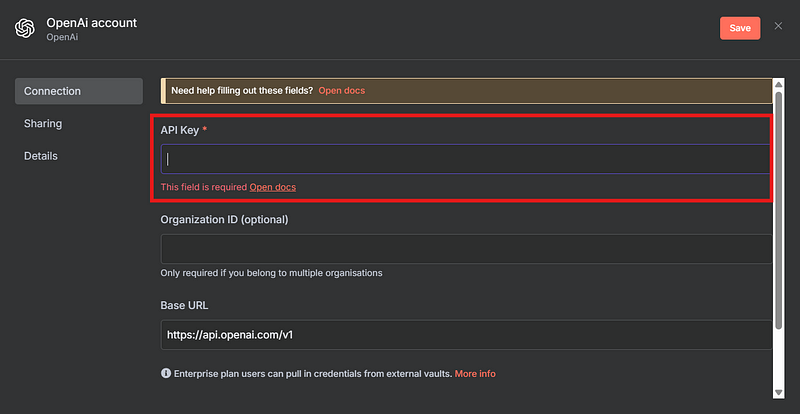Click the info icon beside Enterprise plan note
The width and height of the screenshot is (800, 414).
(x=166, y=373)
